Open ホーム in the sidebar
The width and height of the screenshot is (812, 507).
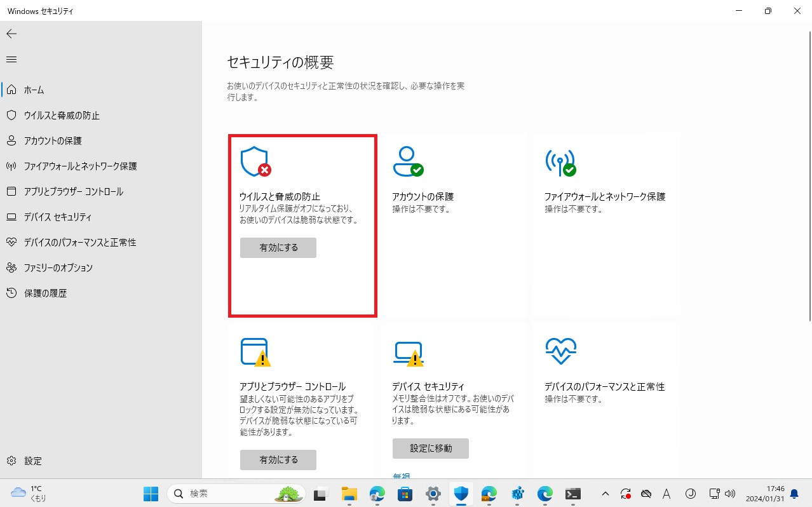(x=101, y=90)
